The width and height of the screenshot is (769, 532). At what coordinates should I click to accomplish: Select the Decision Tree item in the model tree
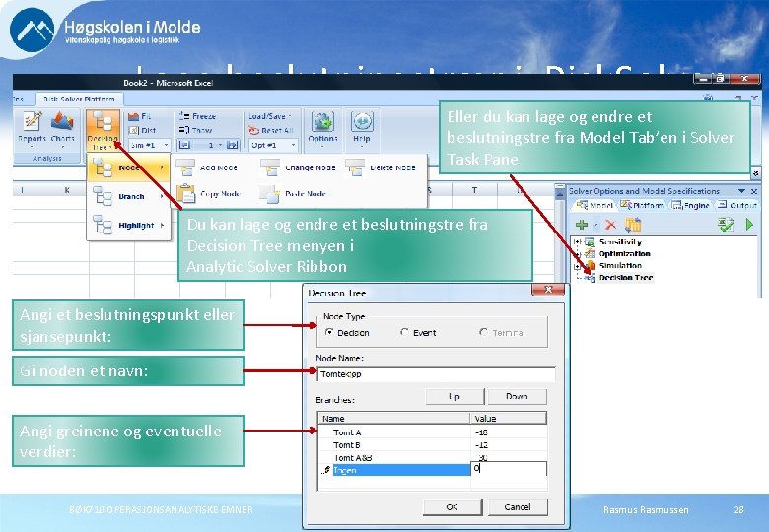click(x=626, y=278)
